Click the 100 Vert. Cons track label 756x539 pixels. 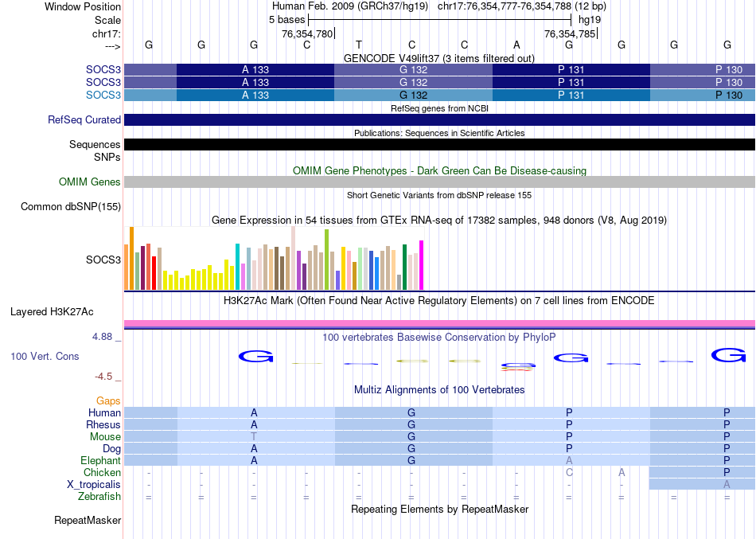point(45,357)
